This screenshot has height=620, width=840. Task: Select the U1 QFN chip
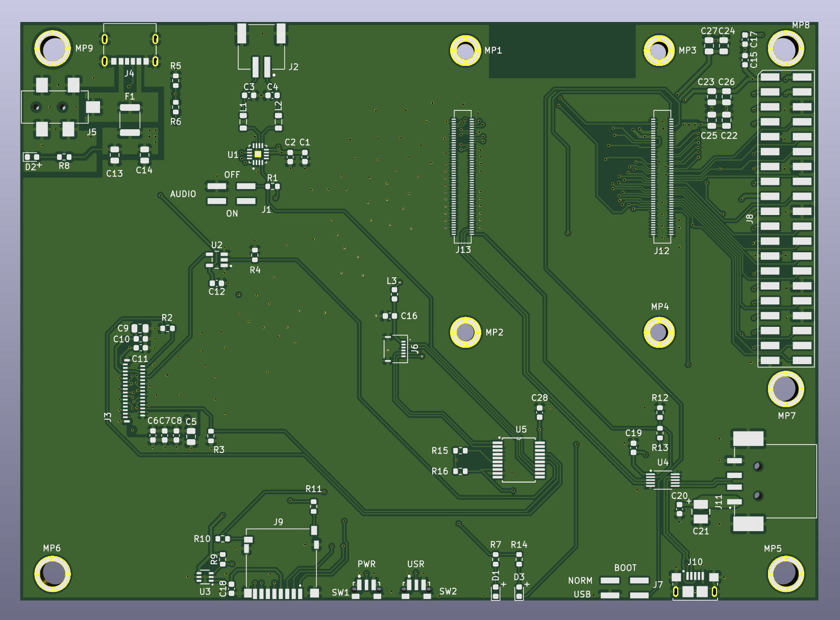click(x=258, y=154)
